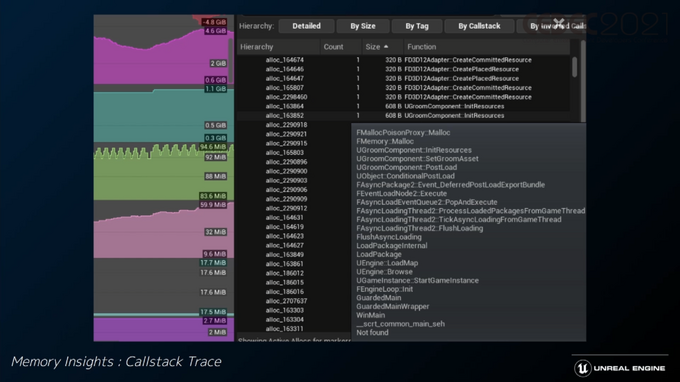Click the 1.1 GiB teal graph label
Screen dimensions: 680x382
coord(216,89)
